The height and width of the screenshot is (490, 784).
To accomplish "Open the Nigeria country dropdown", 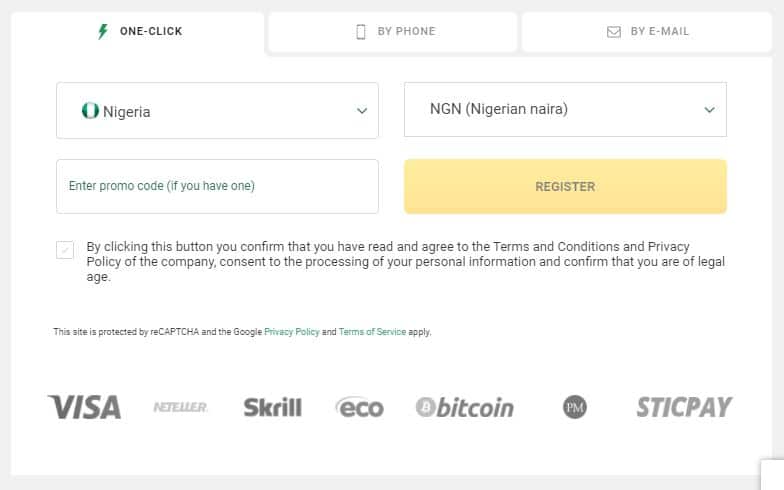I will [x=218, y=110].
